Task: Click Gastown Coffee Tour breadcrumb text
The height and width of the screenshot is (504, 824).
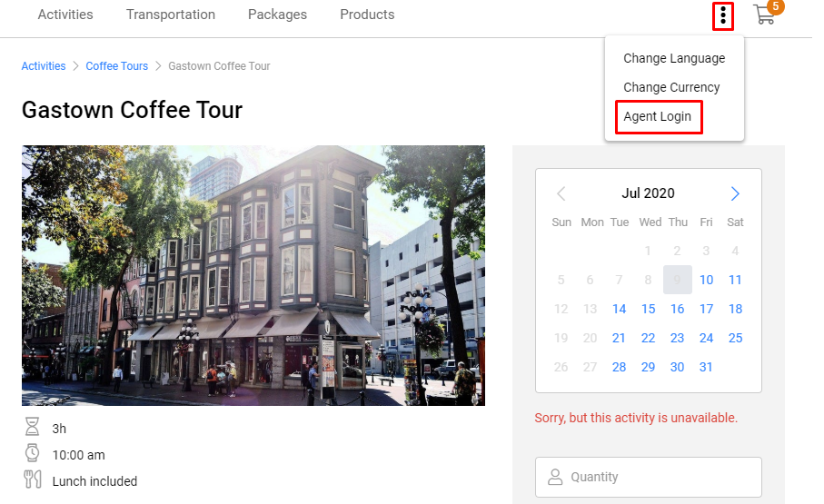Action: pyautogui.click(x=219, y=66)
